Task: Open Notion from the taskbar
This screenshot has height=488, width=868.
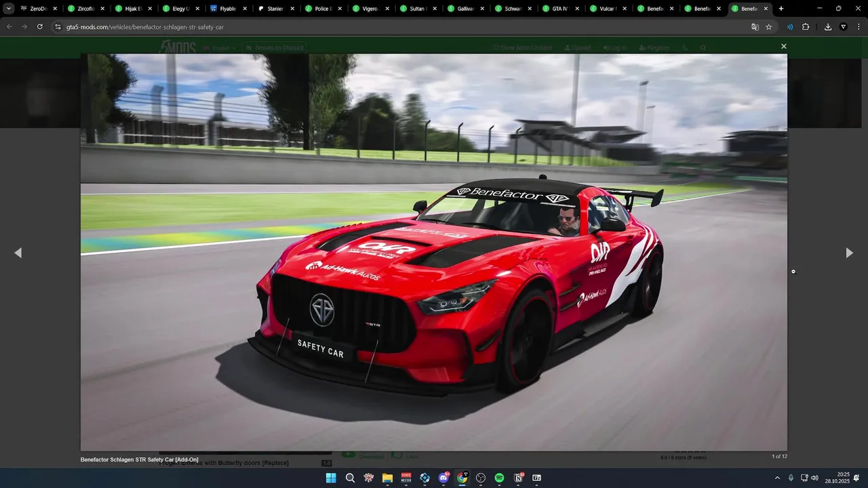Action: tap(518, 478)
